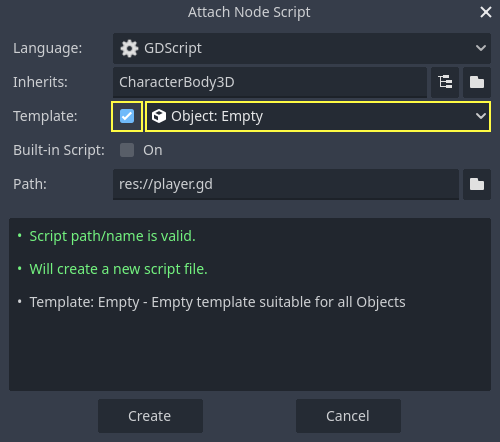Close the Attach Node Script dialog
This screenshot has width=500, height=442.
coord(486,12)
